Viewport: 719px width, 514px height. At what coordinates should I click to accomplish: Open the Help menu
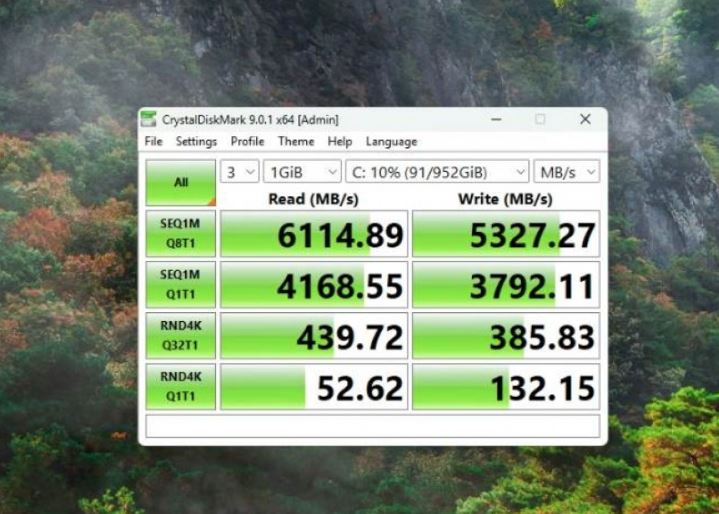click(340, 142)
